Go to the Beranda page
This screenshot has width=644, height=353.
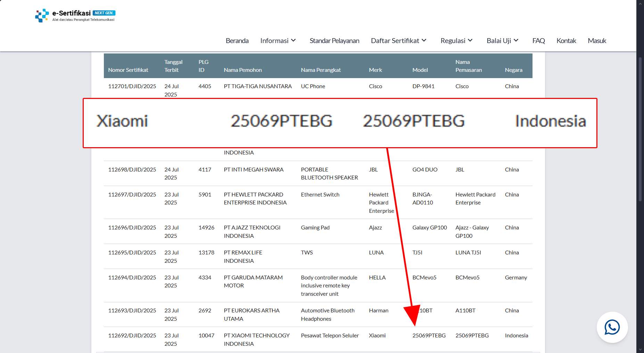coord(237,41)
